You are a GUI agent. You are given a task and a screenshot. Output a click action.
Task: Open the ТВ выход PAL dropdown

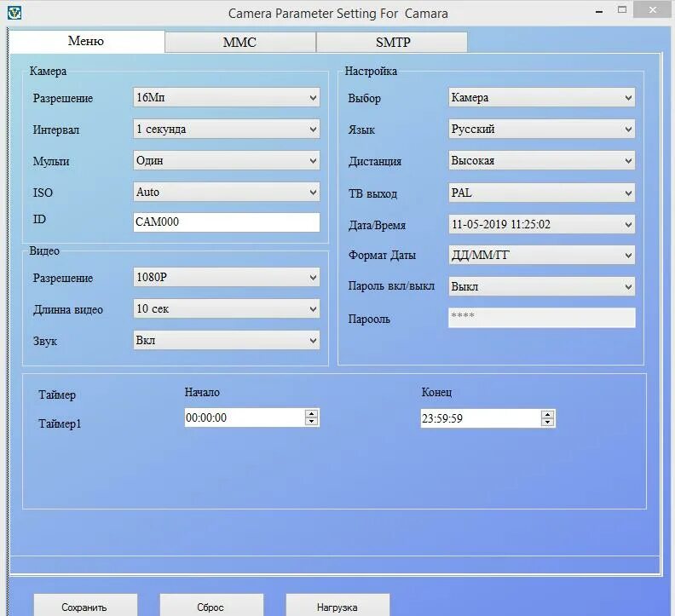[x=541, y=193]
